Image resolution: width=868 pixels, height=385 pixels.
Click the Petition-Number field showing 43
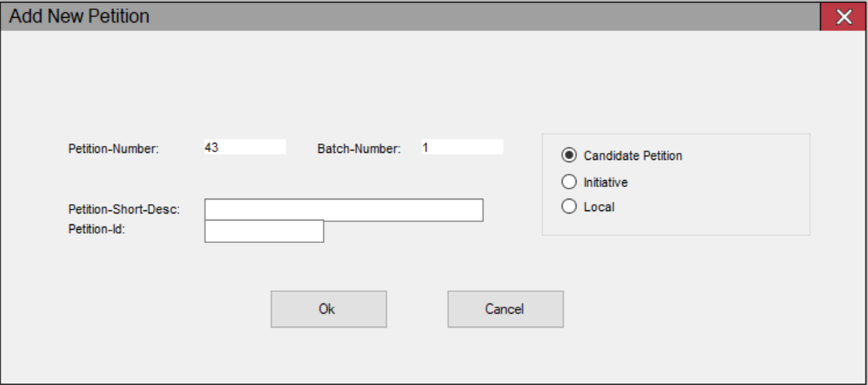click(x=244, y=147)
